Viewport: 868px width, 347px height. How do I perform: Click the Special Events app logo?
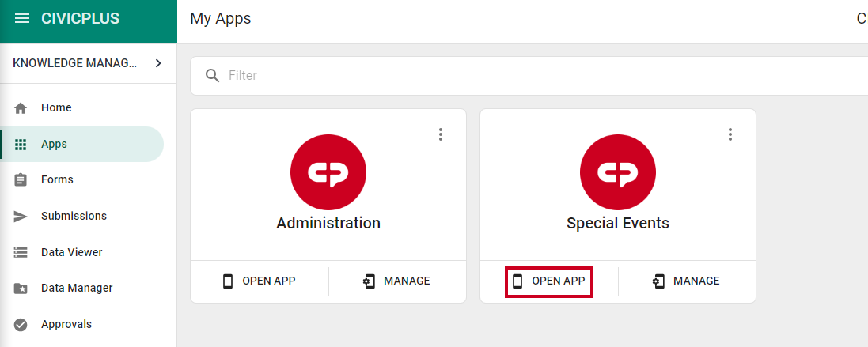pos(618,172)
